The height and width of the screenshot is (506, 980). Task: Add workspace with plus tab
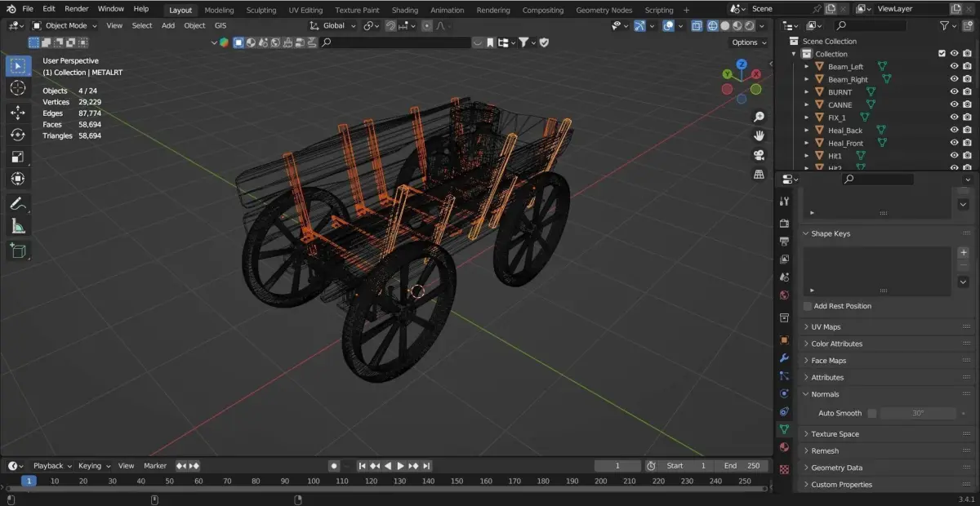click(x=686, y=10)
